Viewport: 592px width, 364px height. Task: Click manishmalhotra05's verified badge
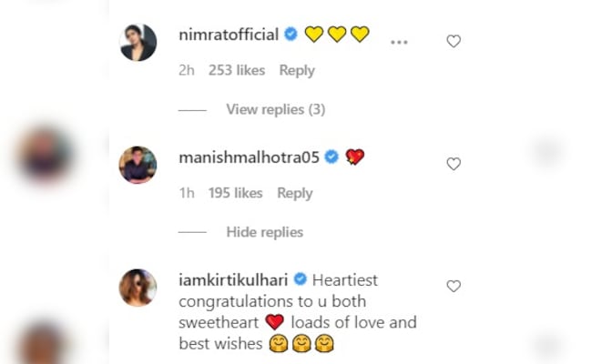(332, 157)
